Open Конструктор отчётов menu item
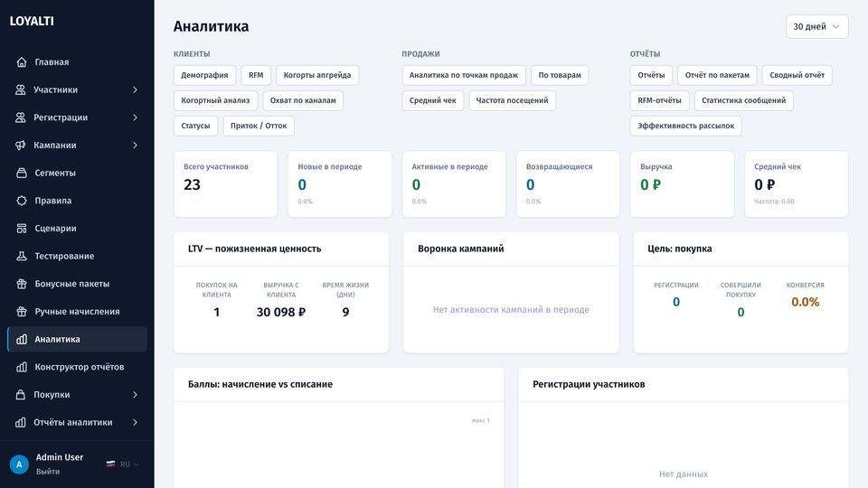Screen dimensions: 868x488 pos(77,367)
